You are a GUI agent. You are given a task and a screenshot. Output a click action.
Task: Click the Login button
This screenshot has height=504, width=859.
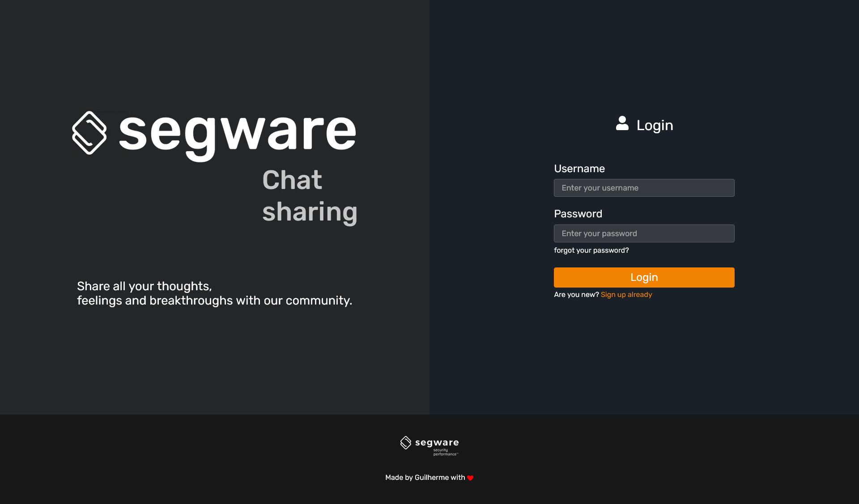coord(644,277)
